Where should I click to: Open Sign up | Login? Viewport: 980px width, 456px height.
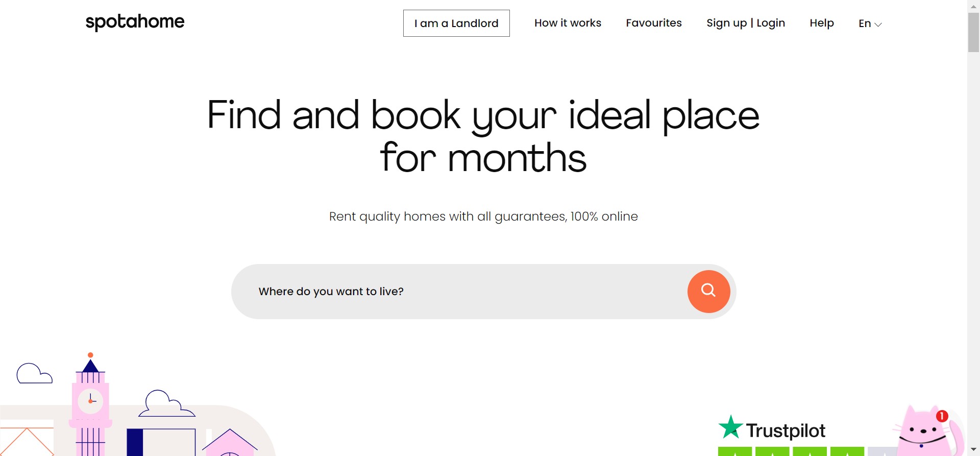coord(746,23)
